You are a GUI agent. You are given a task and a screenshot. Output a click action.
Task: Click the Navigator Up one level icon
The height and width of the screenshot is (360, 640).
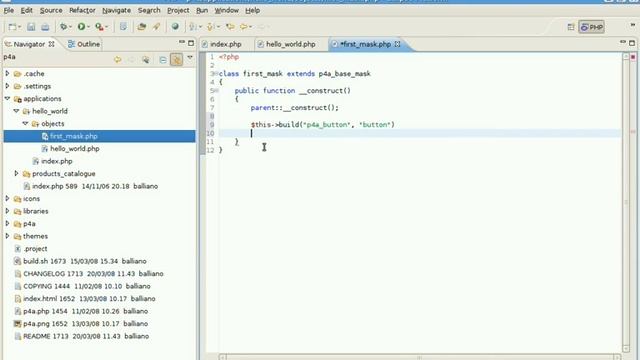coord(145,60)
